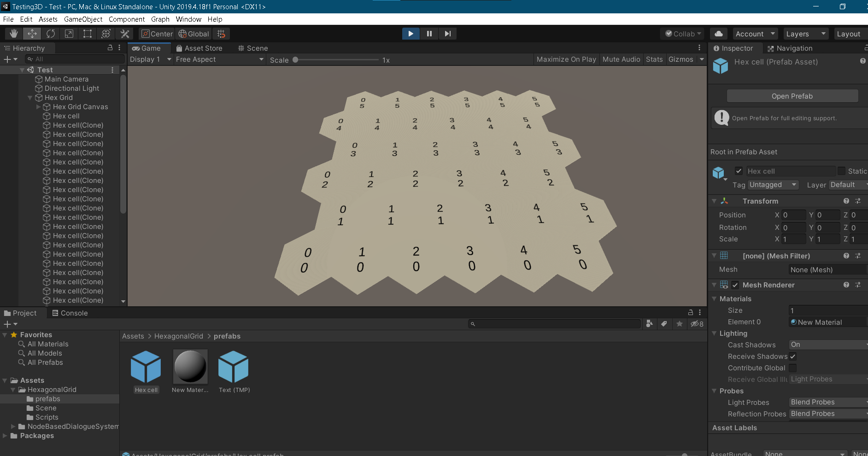Click Maximize On Play
This screenshot has width=868, height=456.
tap(566, 59)
